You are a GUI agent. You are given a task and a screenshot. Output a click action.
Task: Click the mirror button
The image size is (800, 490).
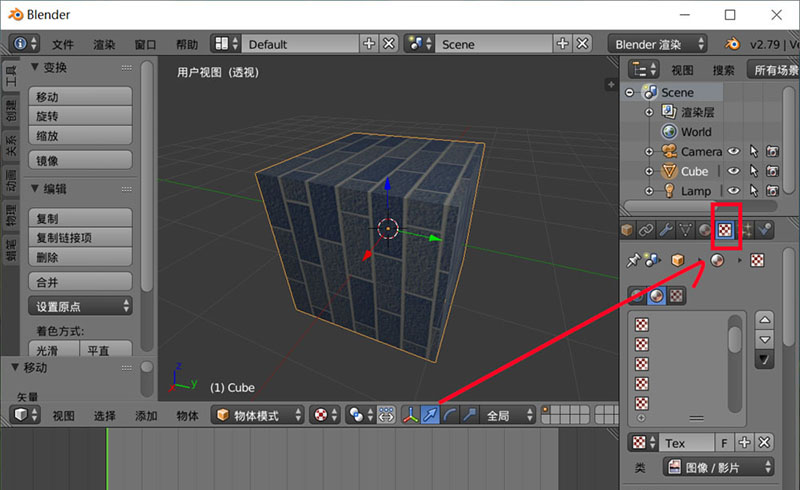(80, 160)
